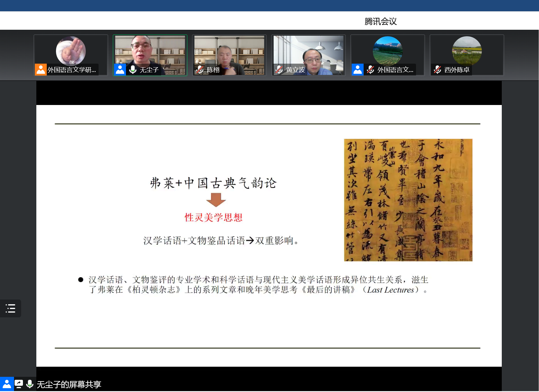Click the blue person icon in the bottom-left corner
This screenshot has width=539, height=392.
(x=7, y=384)
